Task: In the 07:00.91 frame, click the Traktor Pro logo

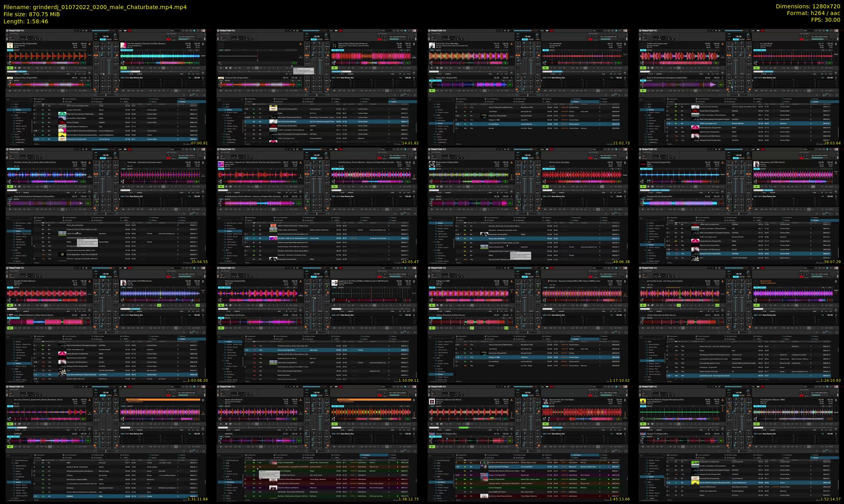Action: [15, 30]
